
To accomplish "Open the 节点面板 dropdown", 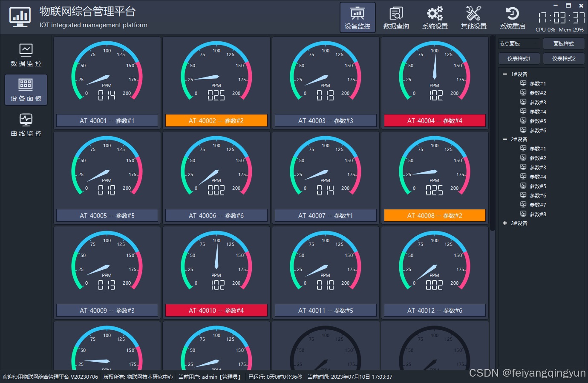I will [519, 44].
